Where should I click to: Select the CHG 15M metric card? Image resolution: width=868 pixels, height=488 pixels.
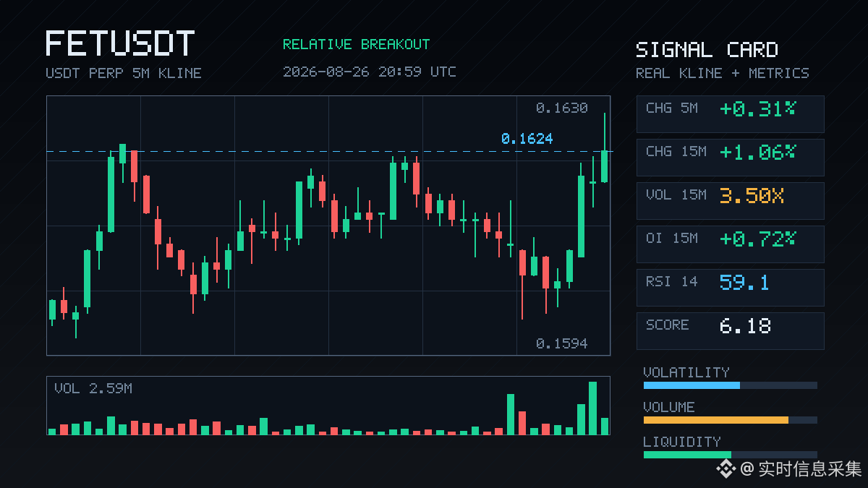pyautogui.click(x=730, y=158)
